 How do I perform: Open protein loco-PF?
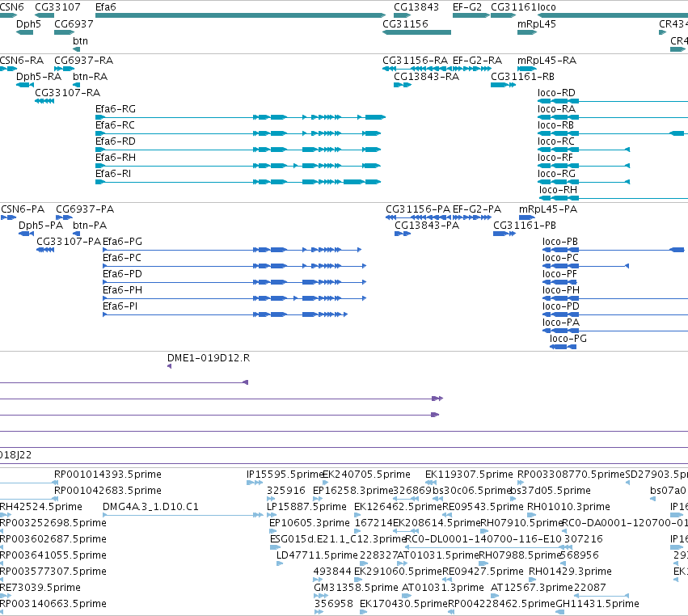(x=560, y=274)
